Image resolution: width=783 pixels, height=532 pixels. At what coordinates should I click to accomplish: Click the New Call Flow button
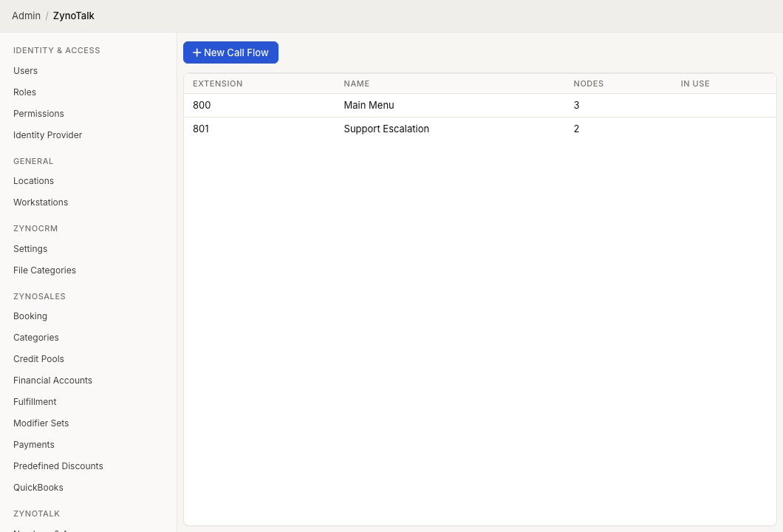230,52
